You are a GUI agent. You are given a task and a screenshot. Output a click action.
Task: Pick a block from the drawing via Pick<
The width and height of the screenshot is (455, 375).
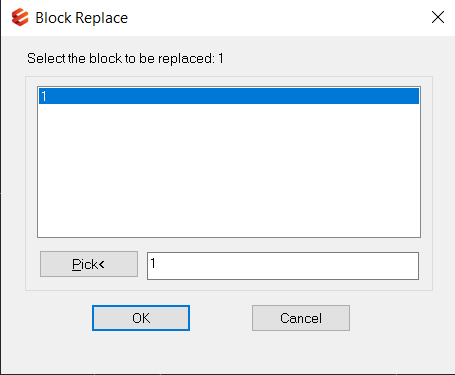pos(89,264)
